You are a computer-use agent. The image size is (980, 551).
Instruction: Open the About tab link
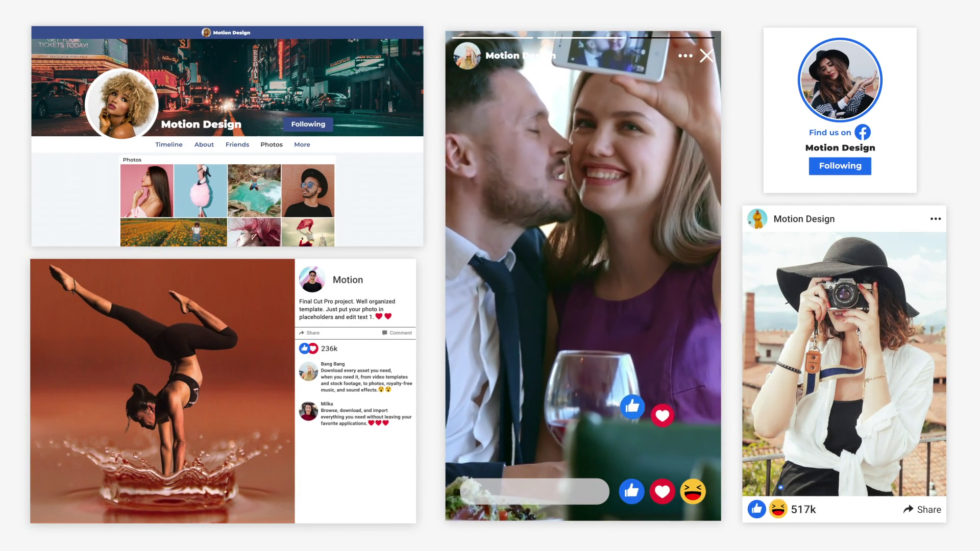pyautogui.click(x=204, y=145)
